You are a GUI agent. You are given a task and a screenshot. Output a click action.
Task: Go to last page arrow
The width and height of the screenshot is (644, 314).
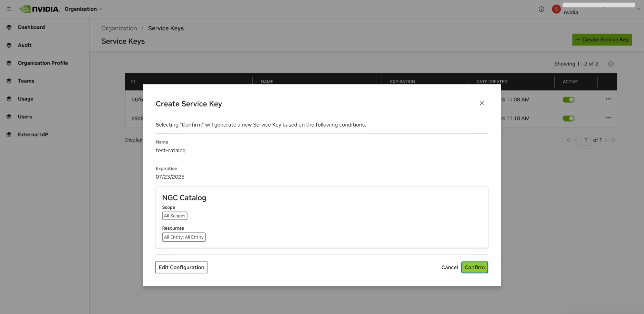coord(613,140)
